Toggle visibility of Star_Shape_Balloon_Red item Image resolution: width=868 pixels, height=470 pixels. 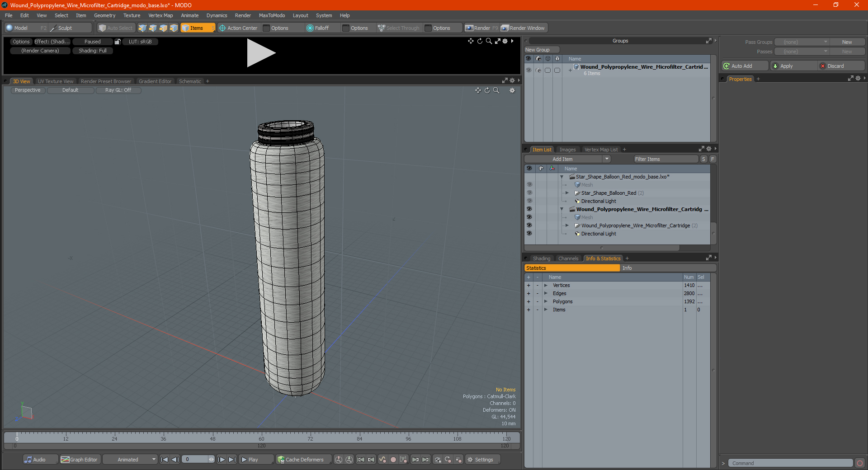pyautogui.click(x=529, y=193)
